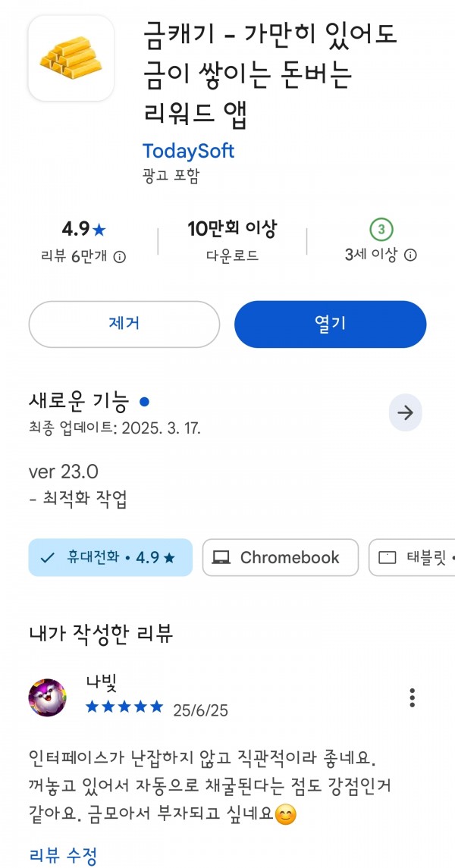Switch to the 태블릿 ratings chip
Image resolution: width=455 pixels, height=868 pixels.
pos(412,557)
